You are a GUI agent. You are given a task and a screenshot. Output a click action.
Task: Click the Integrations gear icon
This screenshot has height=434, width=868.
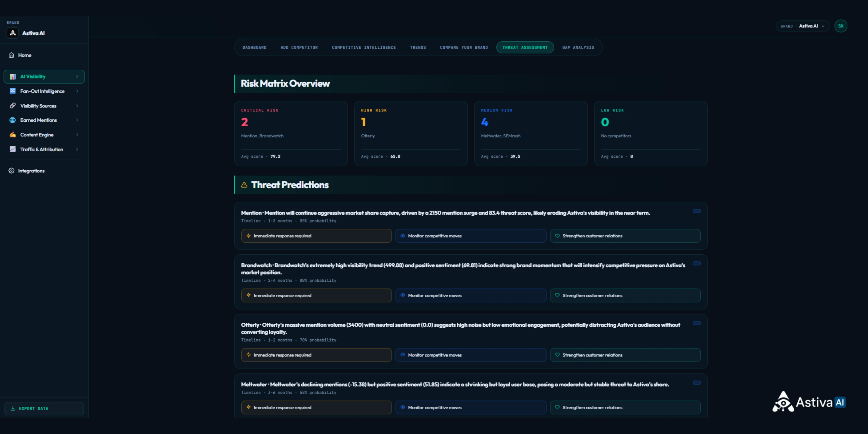coord(11,171)
